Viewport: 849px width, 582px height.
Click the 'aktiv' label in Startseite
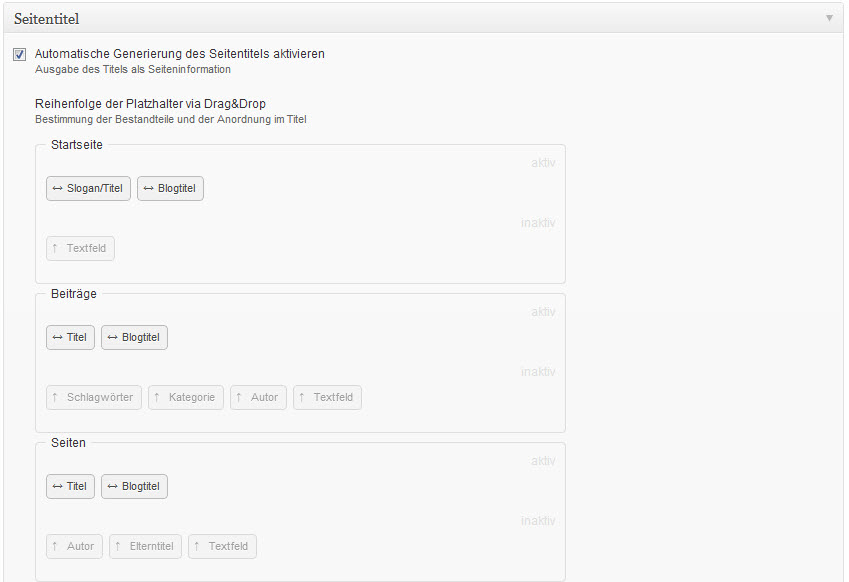point(543,162)
